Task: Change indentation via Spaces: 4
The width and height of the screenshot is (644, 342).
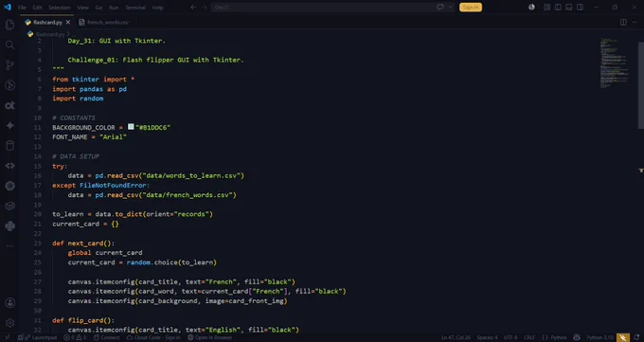Action: pyautogui.click(x=487, y=337)
